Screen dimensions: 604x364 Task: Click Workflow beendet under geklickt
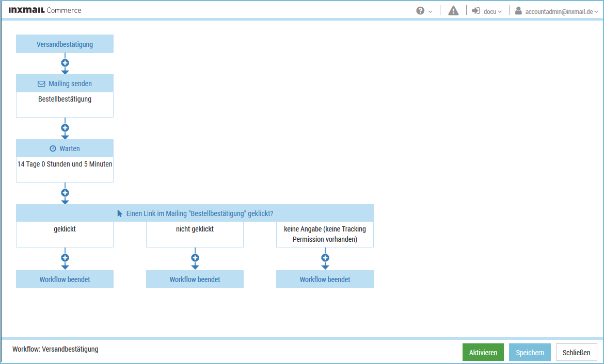[65, 279]
